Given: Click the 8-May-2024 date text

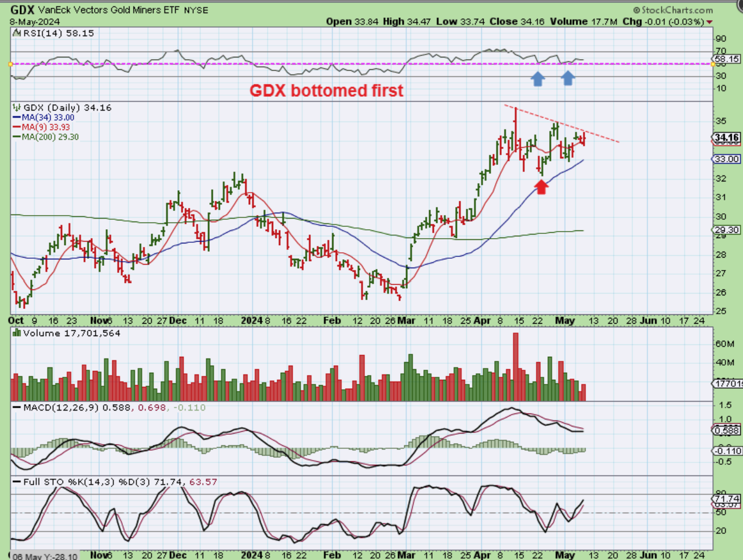Looking at the screenshot, I should [34, 22].
